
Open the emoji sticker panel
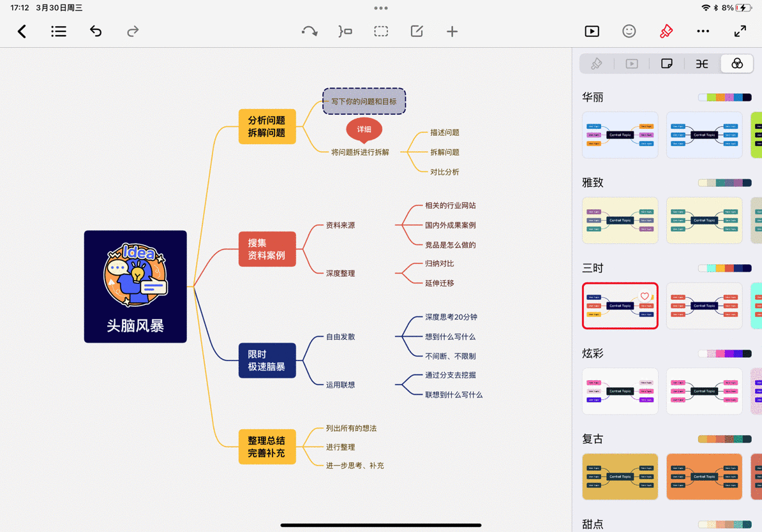[x=629, y=31]
